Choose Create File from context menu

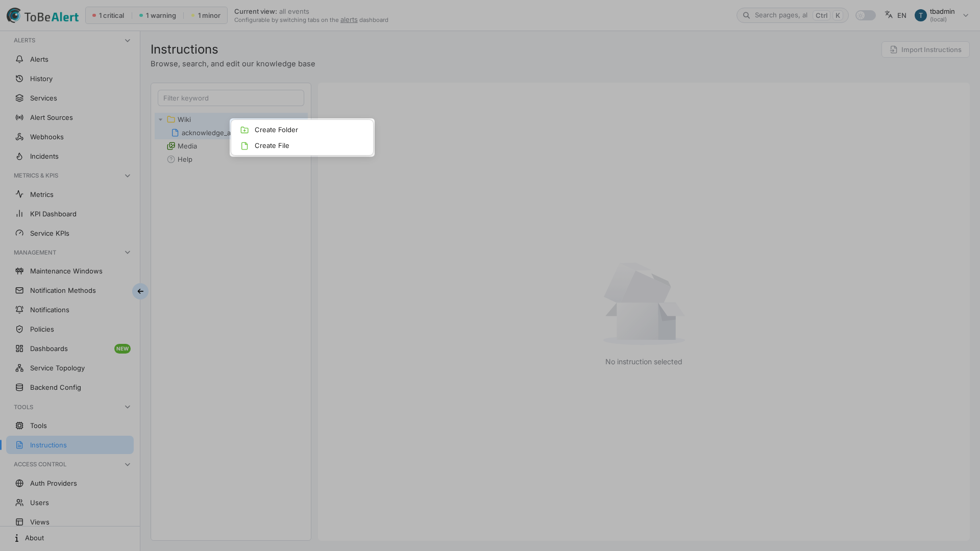[x=302, y=145]
